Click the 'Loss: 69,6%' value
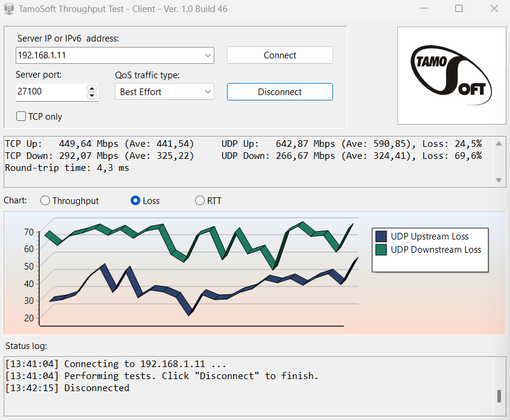This screenshot has width=510, height=420. (452, 156)
